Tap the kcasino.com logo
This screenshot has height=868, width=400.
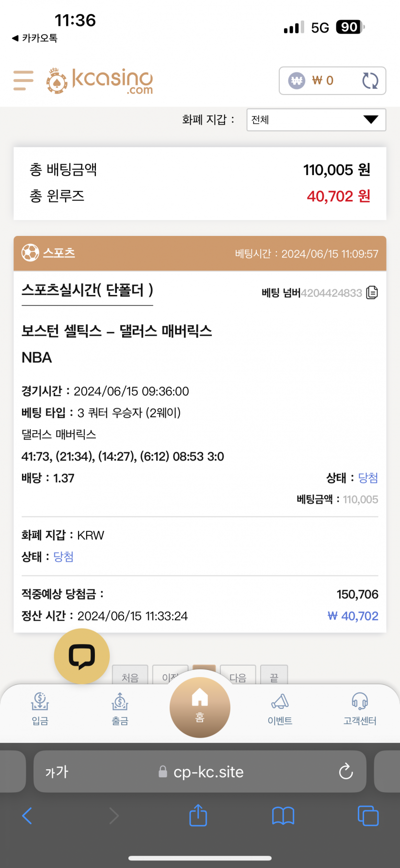pos(100,81)
